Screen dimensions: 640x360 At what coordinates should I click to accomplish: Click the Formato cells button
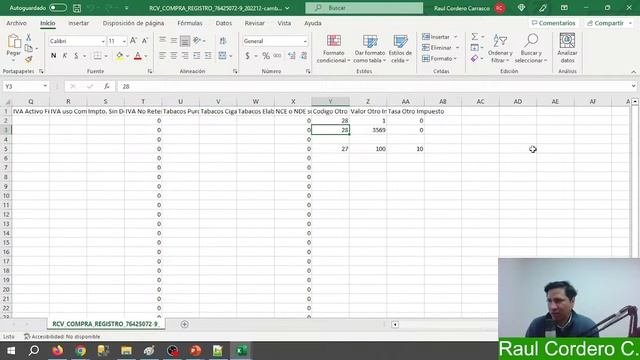[x=440, y=59]
